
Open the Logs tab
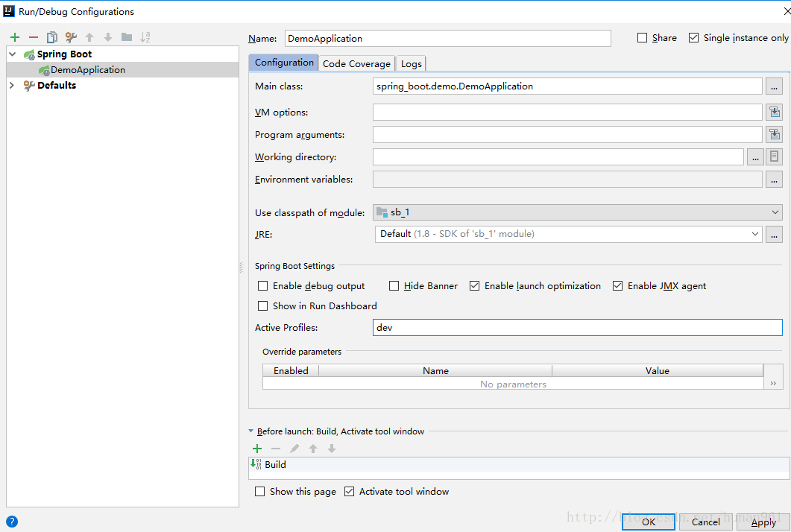tap(411, 63)
